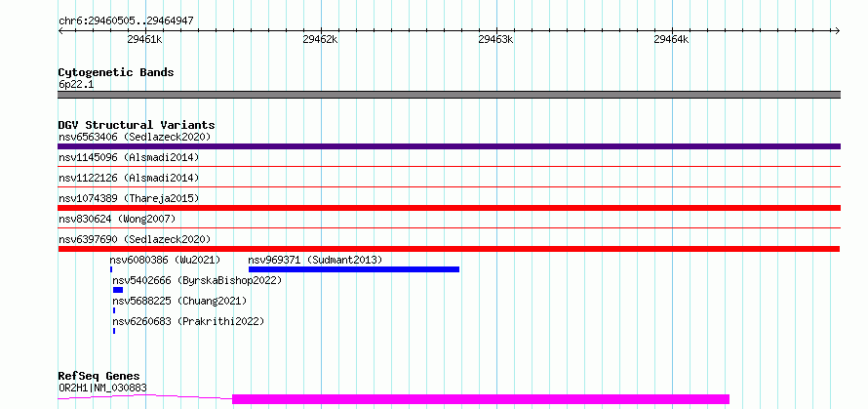Click the nsv969371 (Sudmant2013) label

(x=316, y=260)
